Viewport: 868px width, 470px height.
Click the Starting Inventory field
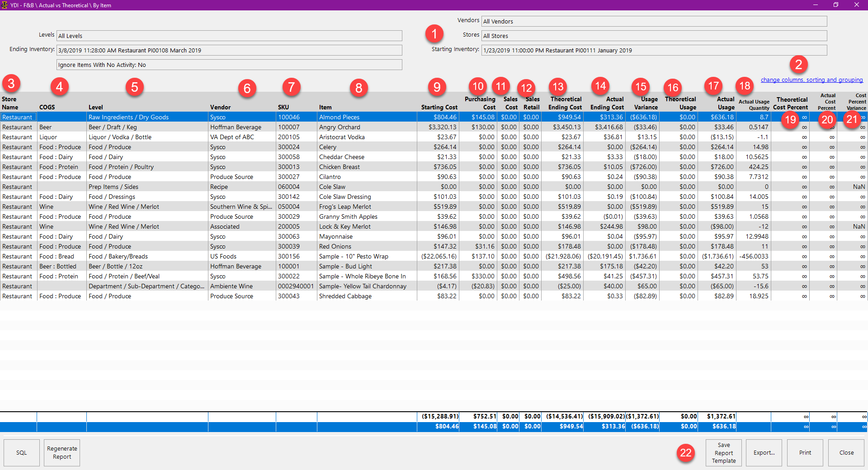tap(654, 50)
